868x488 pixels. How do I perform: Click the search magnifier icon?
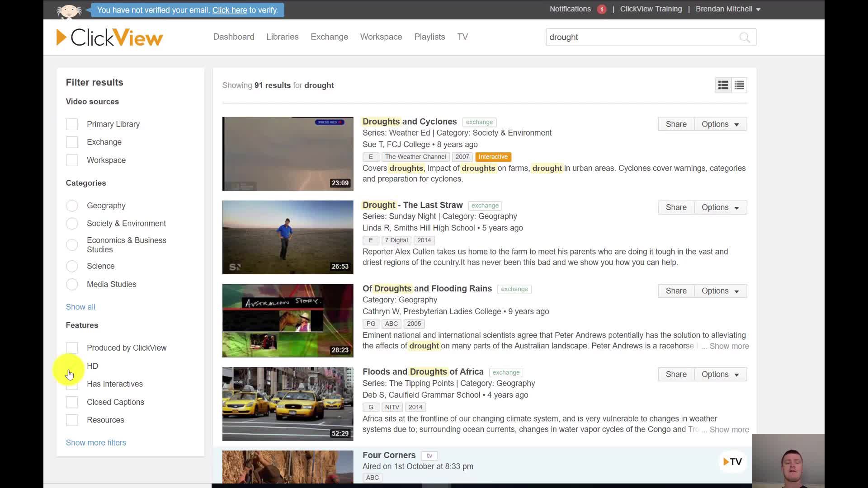(x=744, y=38)
